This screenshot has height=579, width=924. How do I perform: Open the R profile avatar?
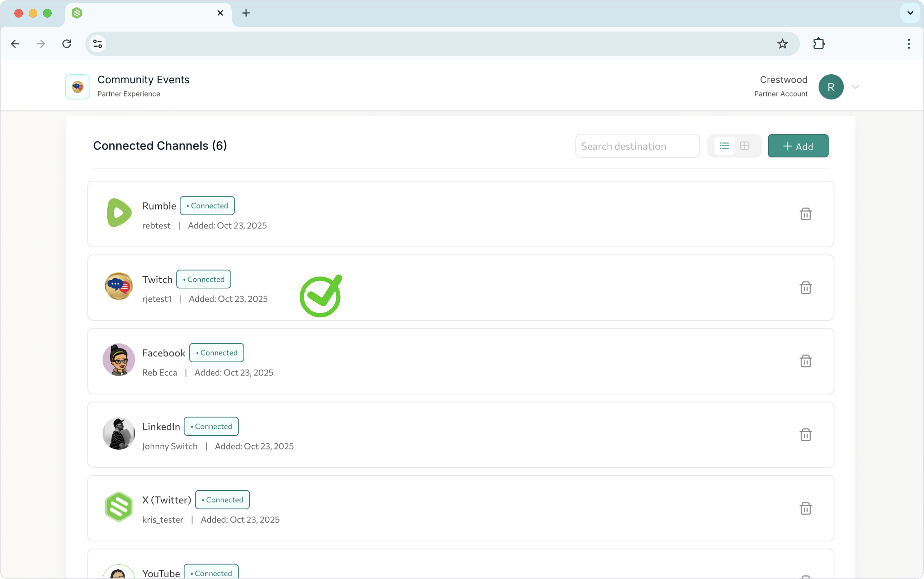click(x=831, y=87)
